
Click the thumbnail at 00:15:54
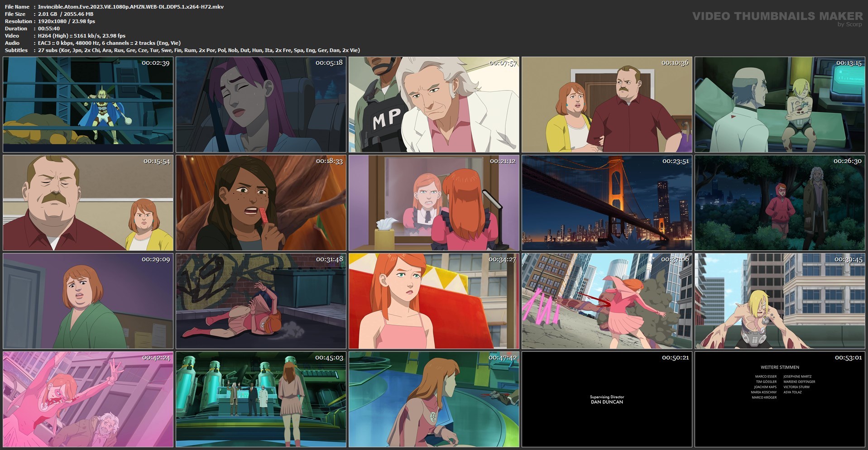88,203
